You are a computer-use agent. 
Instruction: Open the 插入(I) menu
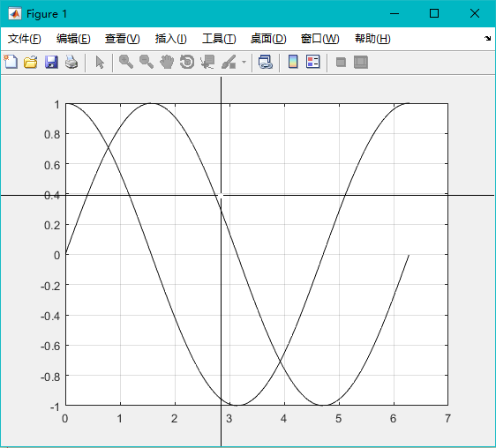click(171, 39)
